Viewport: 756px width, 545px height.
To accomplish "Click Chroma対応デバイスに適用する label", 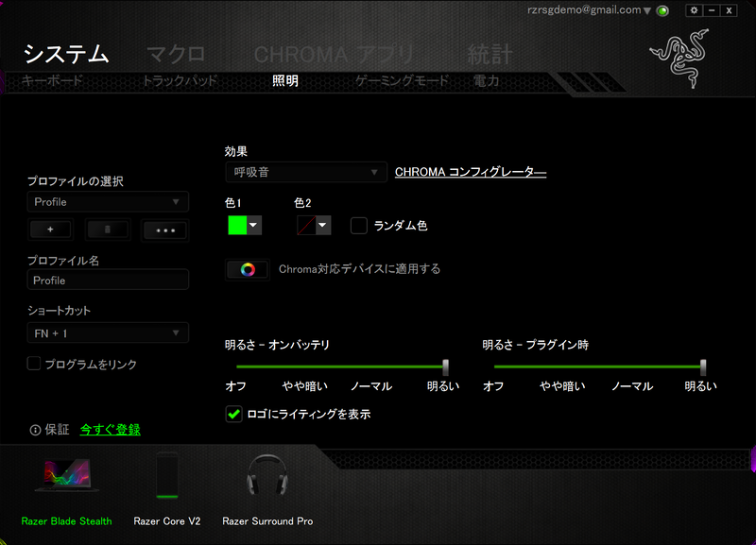I will 360,269.
